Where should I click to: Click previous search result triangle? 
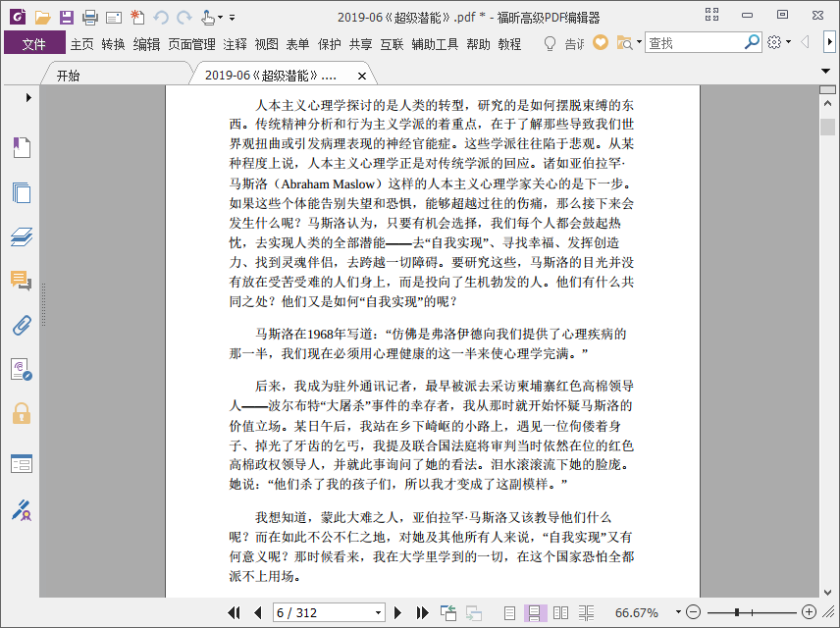tap(804, 42)
